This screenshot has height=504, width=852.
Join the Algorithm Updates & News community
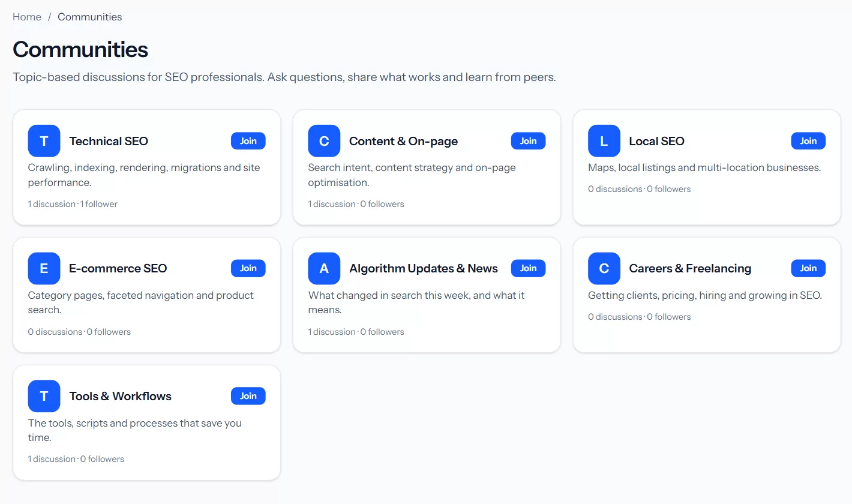coord(529,268)
